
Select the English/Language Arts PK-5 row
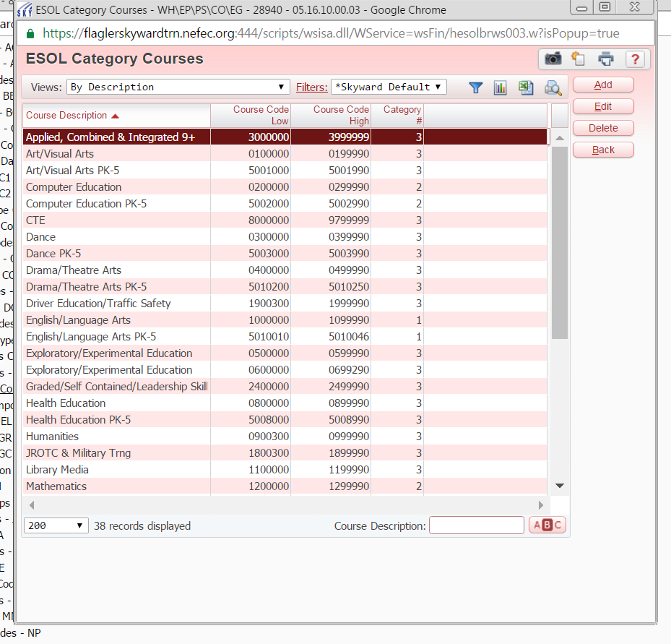pos(285,337)
